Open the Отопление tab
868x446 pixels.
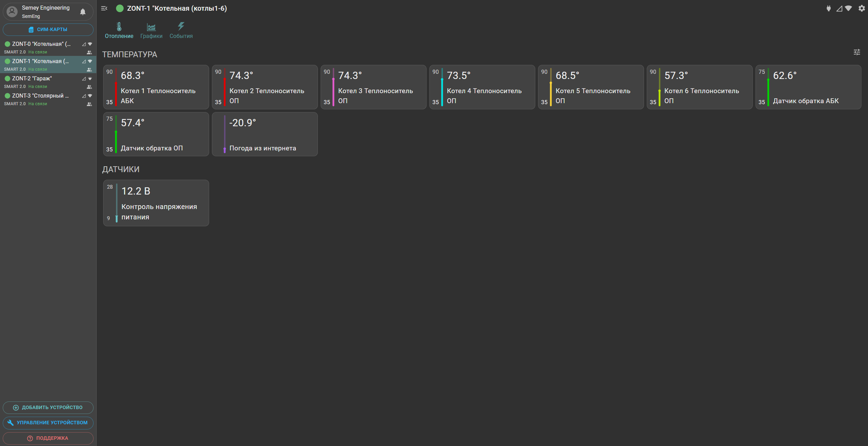click(119, 30)
